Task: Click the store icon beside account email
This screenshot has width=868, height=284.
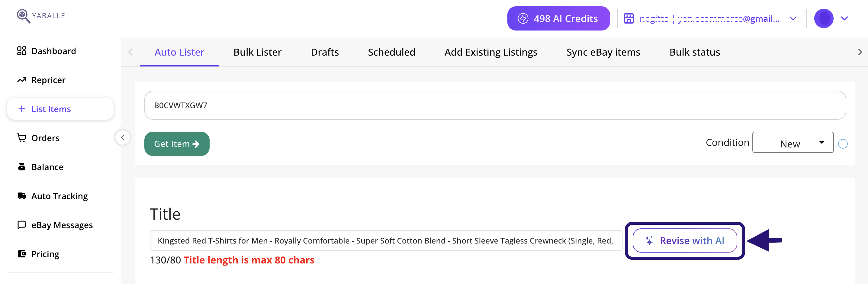Action: pyautogui.click(x=628, y=18)
